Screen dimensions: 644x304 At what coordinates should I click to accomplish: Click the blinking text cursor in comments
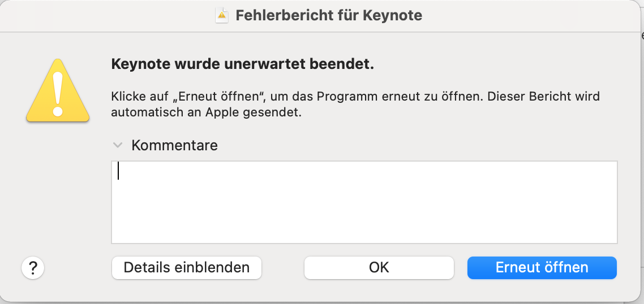point(118,171)
